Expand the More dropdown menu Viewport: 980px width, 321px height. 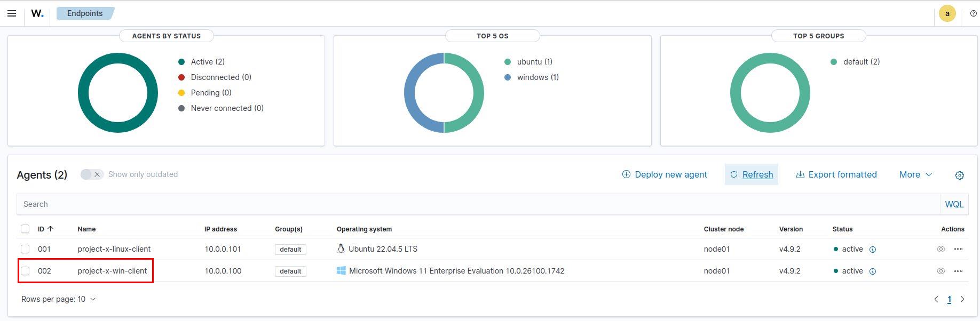[915, 174]
